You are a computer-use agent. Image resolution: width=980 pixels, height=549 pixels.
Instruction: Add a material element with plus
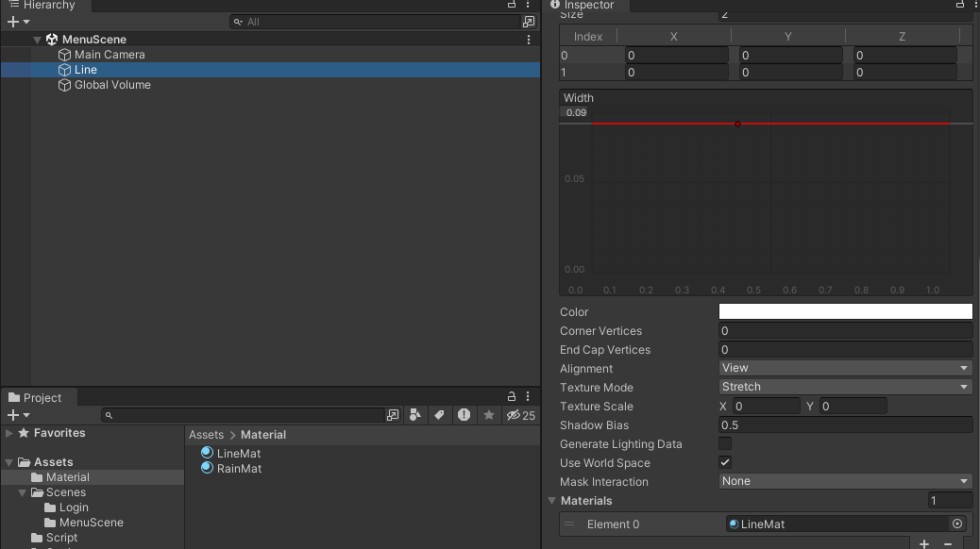click(x=924, y=544)
